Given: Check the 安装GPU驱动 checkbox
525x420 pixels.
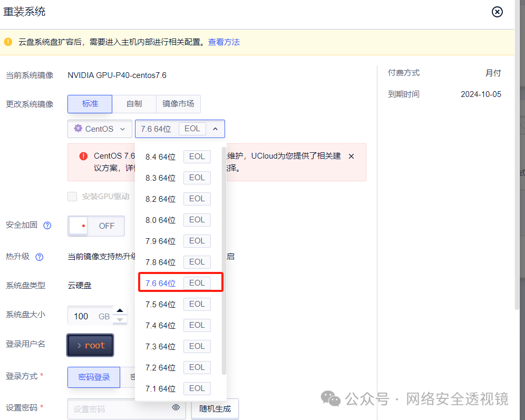Looking at the screenshot, I should [72, 197].
